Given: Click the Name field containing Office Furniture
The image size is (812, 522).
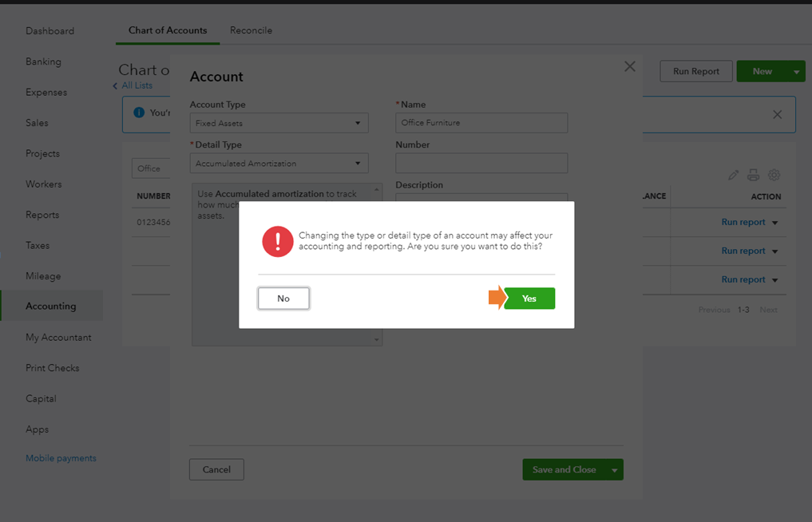Looking at the screenshot, I should click(481, 123).
